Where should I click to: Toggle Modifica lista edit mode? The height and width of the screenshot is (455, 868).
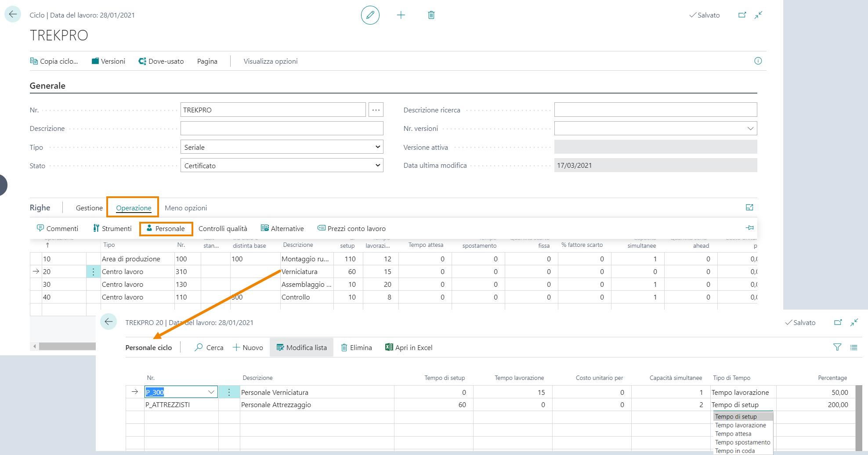pos(301,347)
